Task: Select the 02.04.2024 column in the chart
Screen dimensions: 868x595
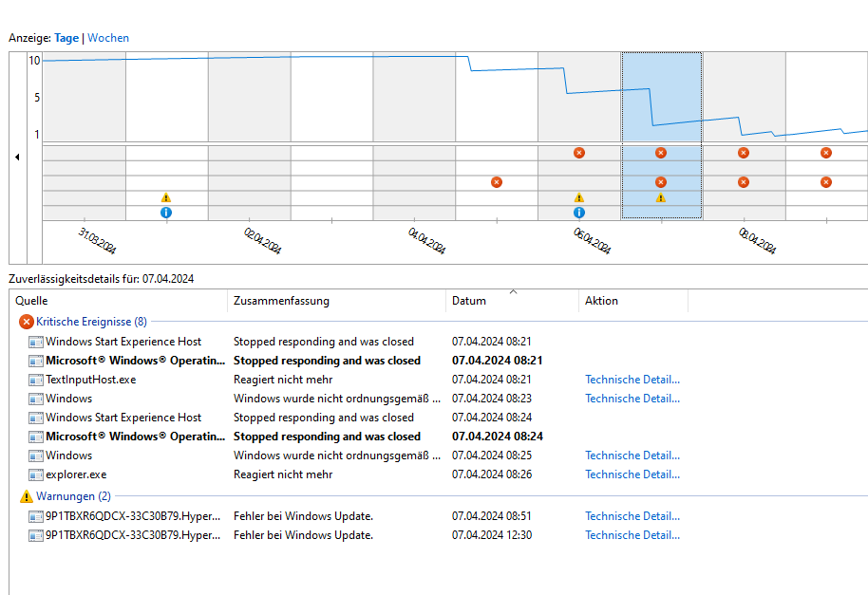Action: coord(249,136)
